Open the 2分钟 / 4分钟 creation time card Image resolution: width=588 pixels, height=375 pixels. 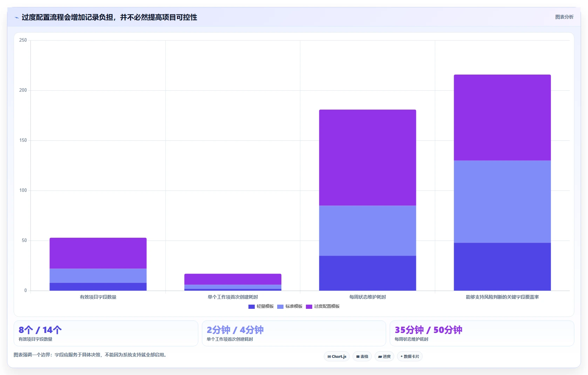pos(294,333)
